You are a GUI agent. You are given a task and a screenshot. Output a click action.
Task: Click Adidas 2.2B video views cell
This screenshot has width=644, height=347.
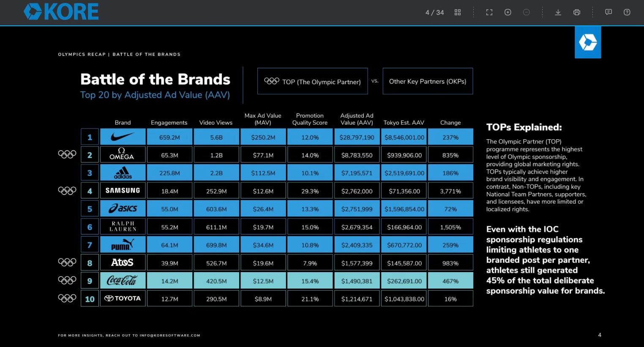216,173
